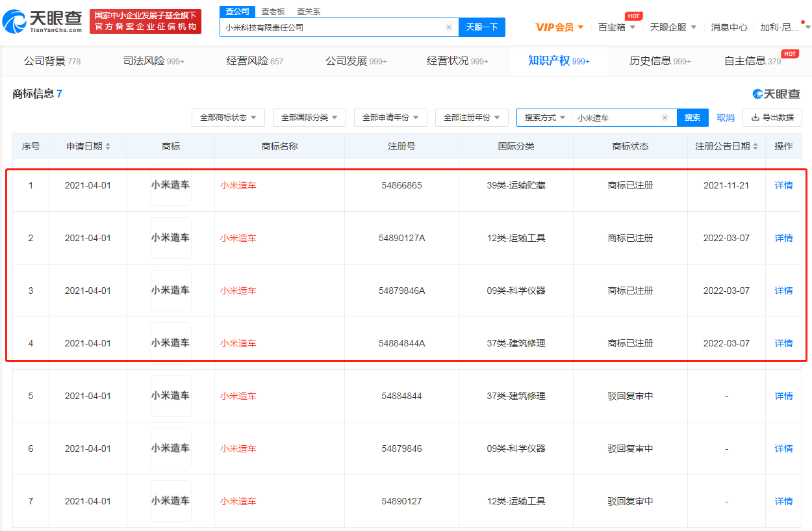Click 驳回复审中 status in row 6
The height and width of the screenshot is (531, 812).
point(630,448)
